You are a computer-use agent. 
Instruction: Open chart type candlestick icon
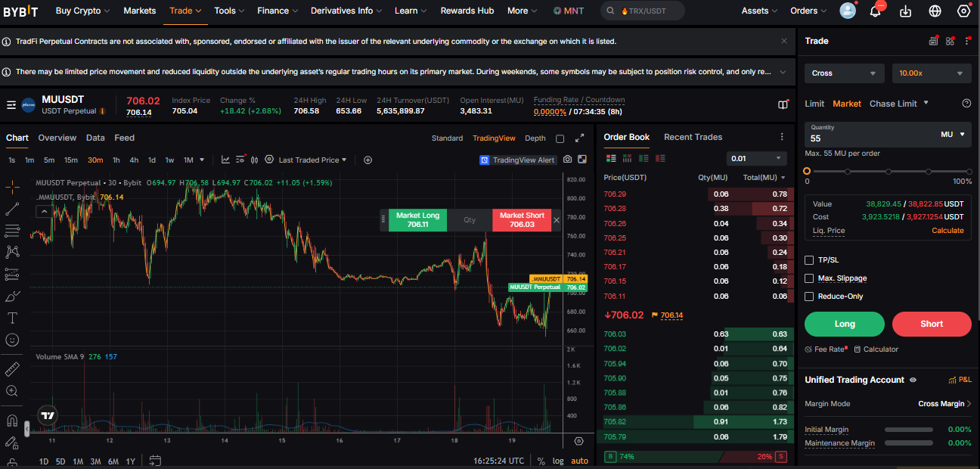tap(255, 160)
